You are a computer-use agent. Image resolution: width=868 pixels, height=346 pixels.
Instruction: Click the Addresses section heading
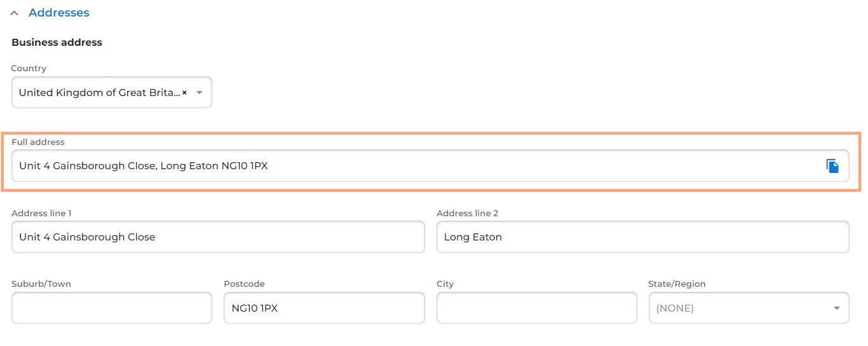[58, 13]
